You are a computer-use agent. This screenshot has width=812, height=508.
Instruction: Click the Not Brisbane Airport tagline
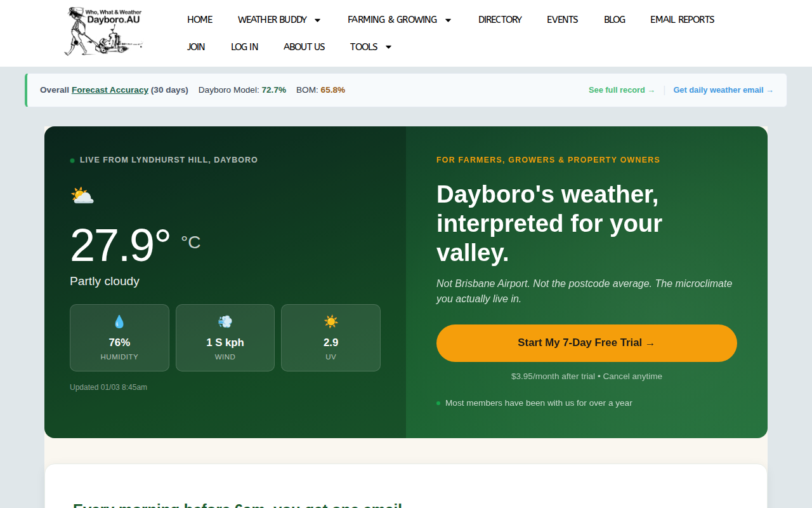click(x=584, y=291)
